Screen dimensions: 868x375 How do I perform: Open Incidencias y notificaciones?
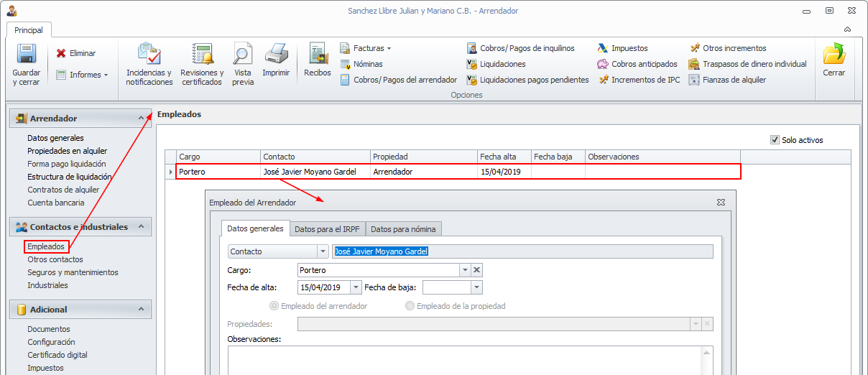point(149,65)
